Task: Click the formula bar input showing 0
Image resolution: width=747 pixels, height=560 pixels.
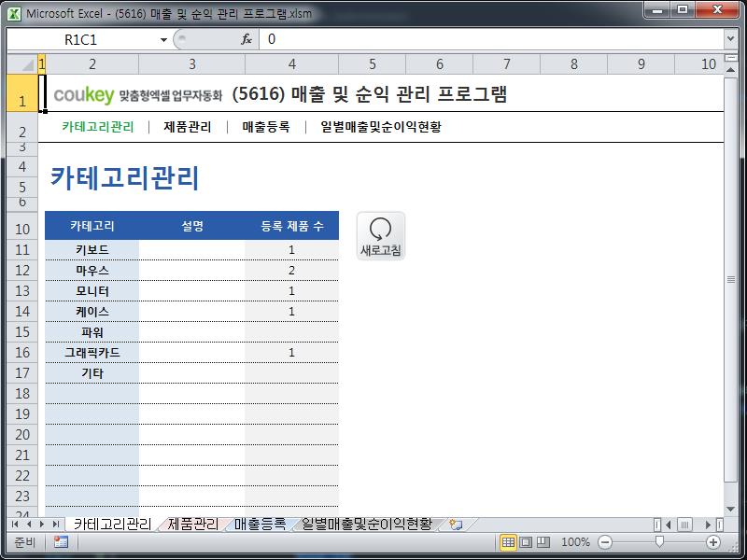Action: click(492, 39)
